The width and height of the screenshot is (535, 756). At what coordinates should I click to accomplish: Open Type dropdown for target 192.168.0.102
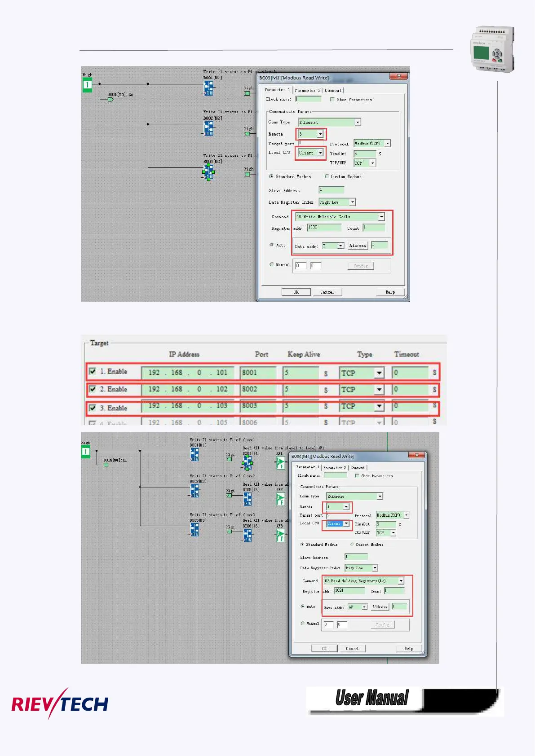pyautogui.click(x=379, y=390)
